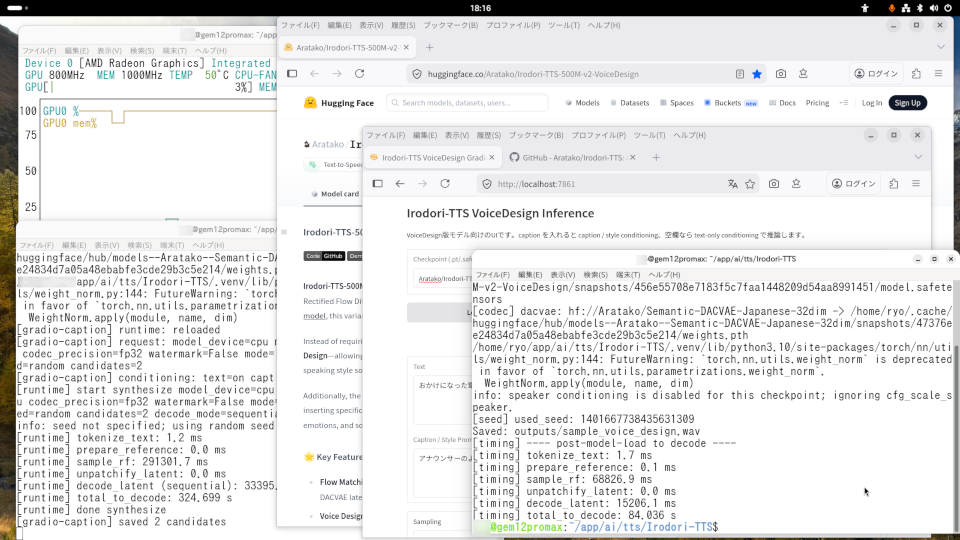Close the GitHub Aratako/Irodori-TTS tab
The image size is (960, 540).
tap(632, 157)
